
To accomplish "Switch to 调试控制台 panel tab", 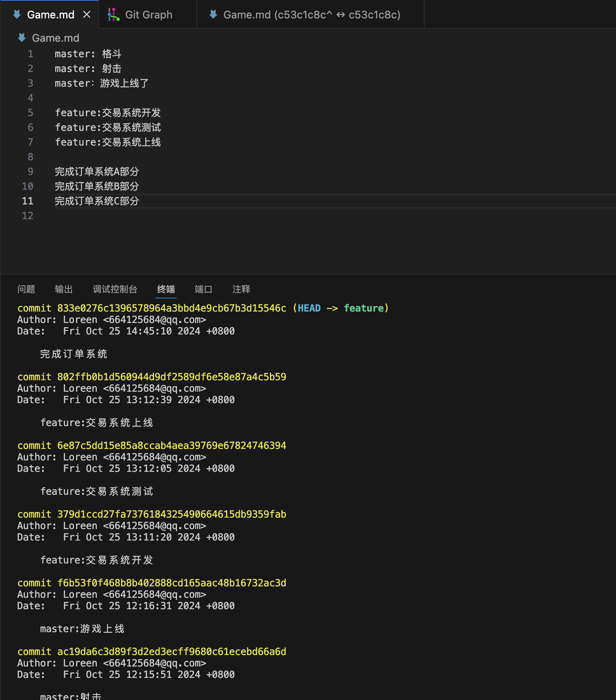I will tap(115, 289).
